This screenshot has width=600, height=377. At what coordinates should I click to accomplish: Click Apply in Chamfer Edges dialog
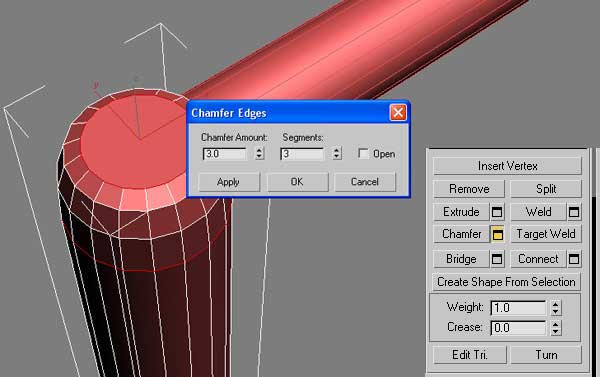pyautogui.click(x=229, y=182)
